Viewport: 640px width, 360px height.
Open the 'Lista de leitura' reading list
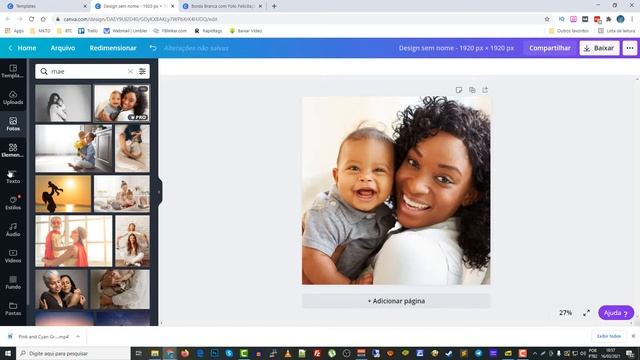[616, 31]
